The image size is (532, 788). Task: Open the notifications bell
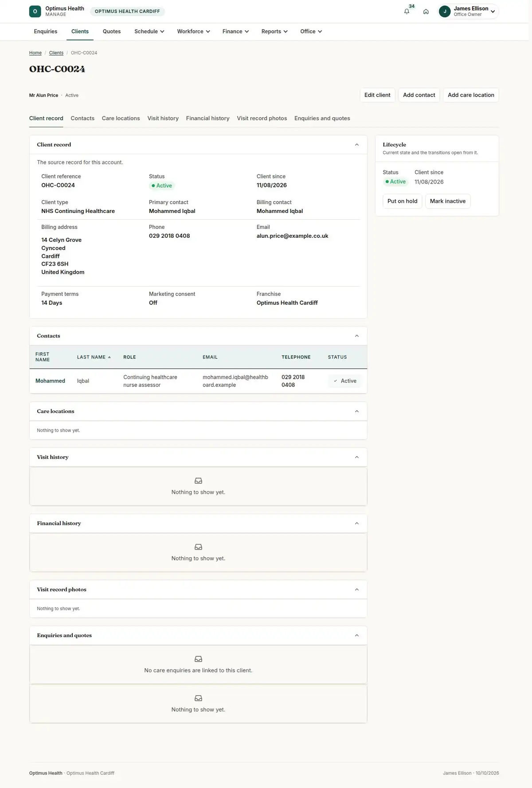click(407, 12)
